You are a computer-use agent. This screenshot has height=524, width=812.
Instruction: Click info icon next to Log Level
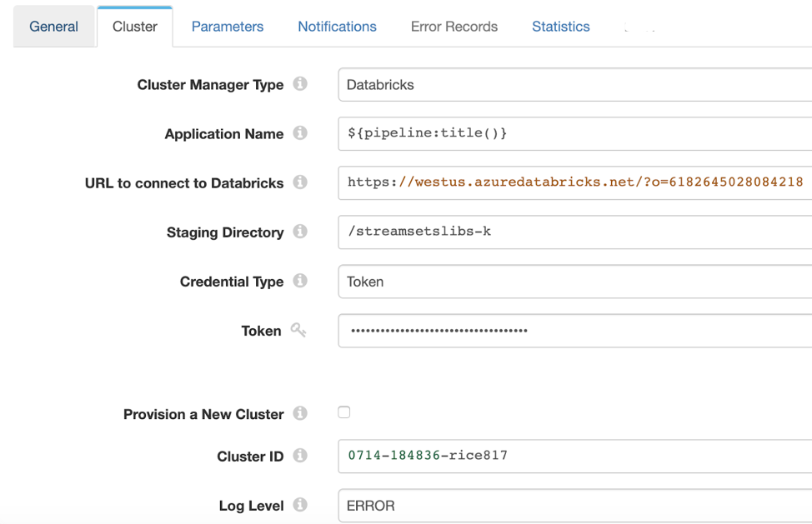click(x=300, y=505)
